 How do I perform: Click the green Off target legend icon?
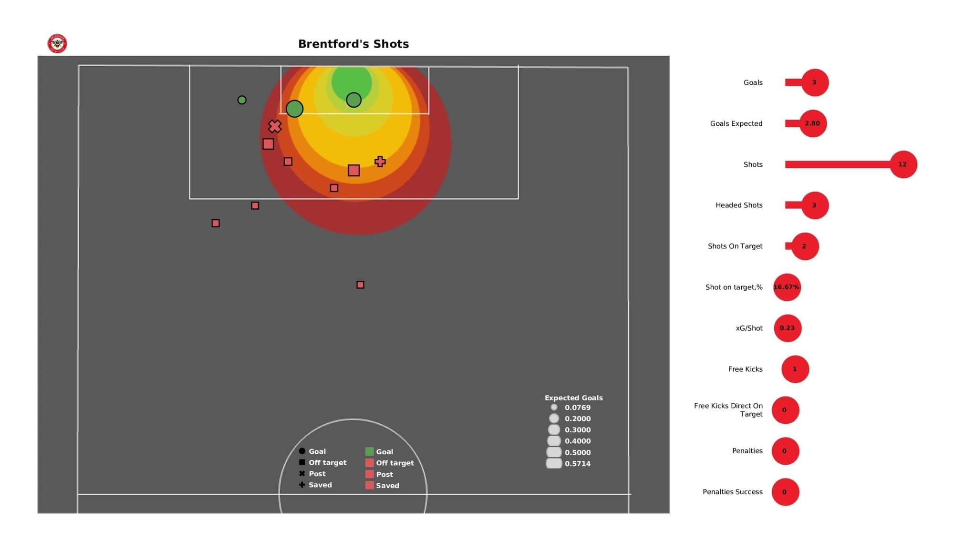click(372, 463)
